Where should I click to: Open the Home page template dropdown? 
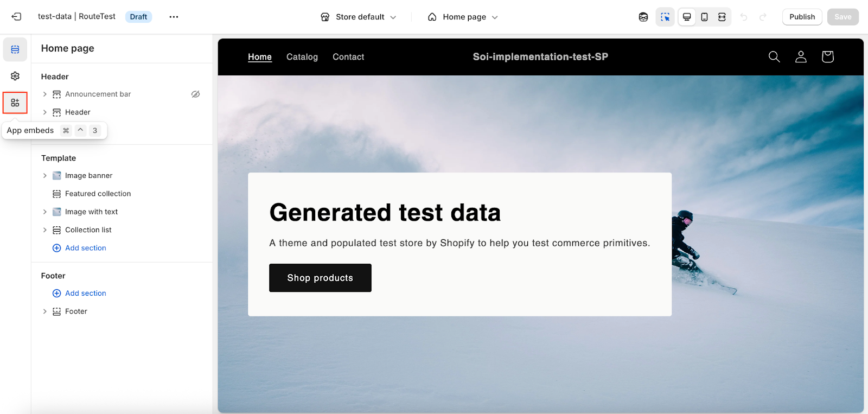click(463, 17)
